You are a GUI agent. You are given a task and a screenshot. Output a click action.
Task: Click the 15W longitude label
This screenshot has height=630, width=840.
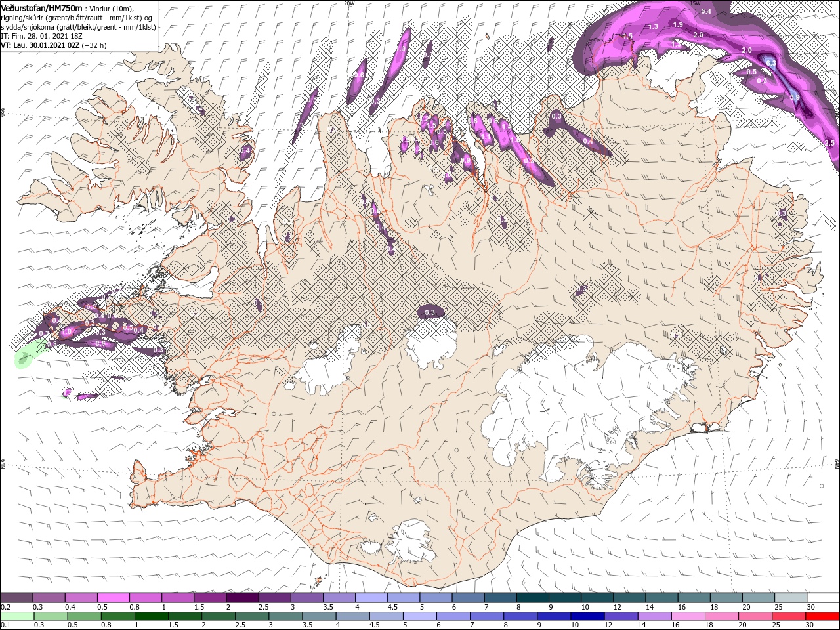coord(696,3)
